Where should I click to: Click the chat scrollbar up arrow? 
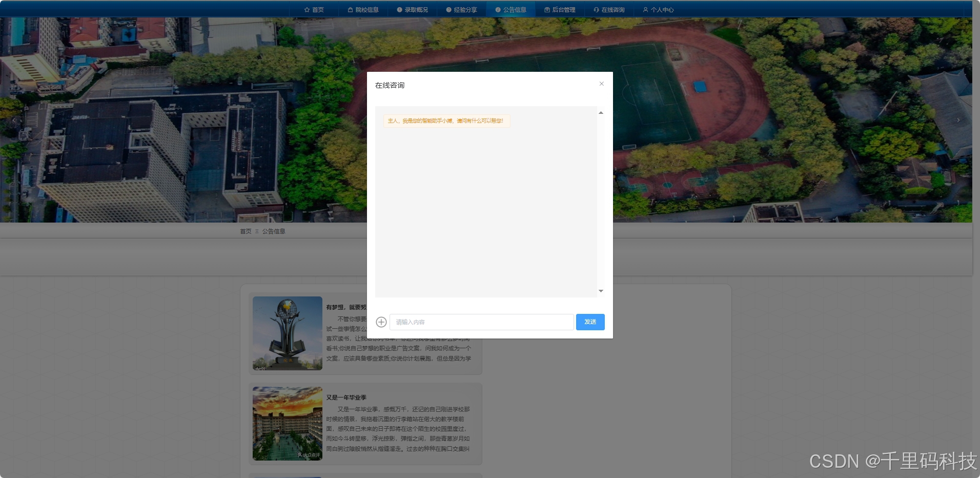coord(601,113)
